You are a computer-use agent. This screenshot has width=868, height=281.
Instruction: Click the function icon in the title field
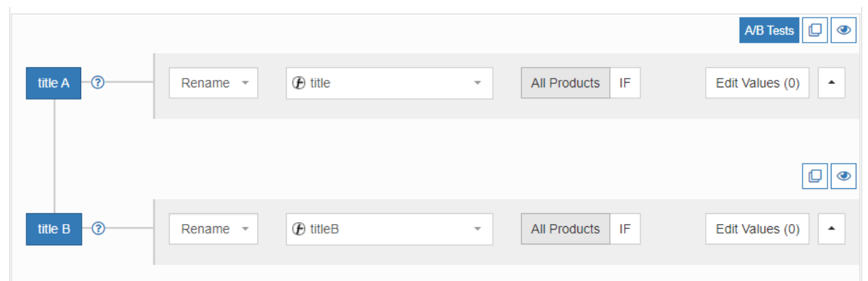pos(299,83)
